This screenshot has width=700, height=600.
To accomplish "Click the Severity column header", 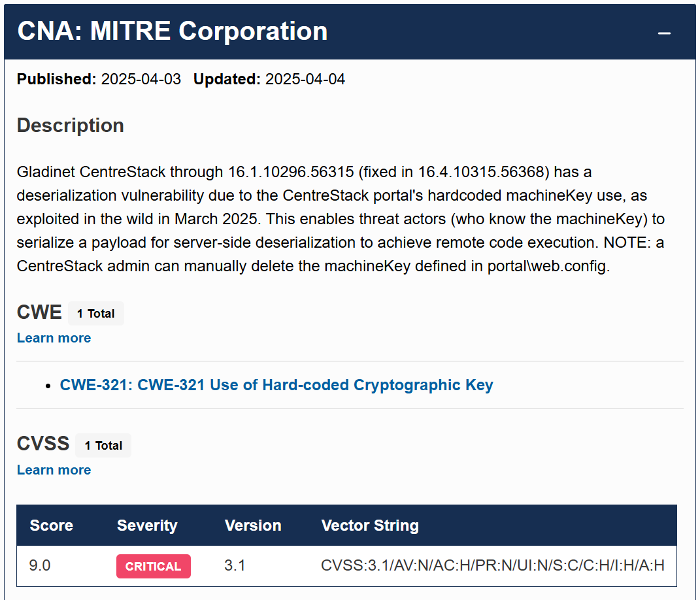I will tap(147, 525).
